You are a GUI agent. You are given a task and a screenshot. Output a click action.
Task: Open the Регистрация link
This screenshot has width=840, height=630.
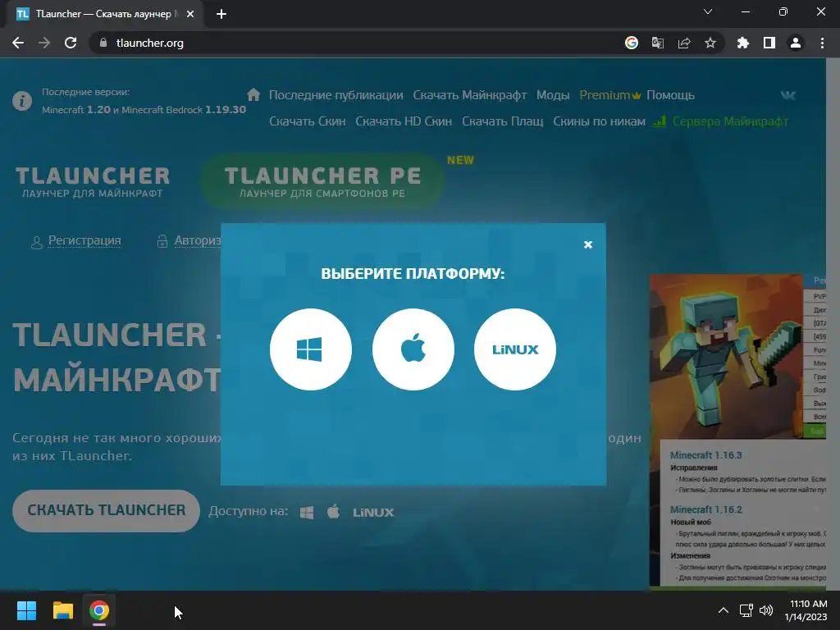point(84,240)
